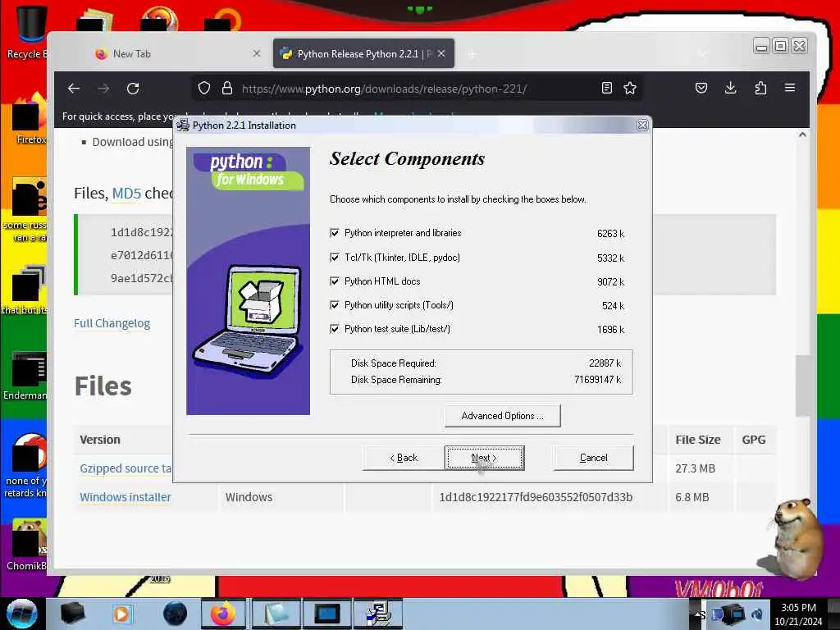Open the Firefox extensions puzzle icon

pos(760,88)
